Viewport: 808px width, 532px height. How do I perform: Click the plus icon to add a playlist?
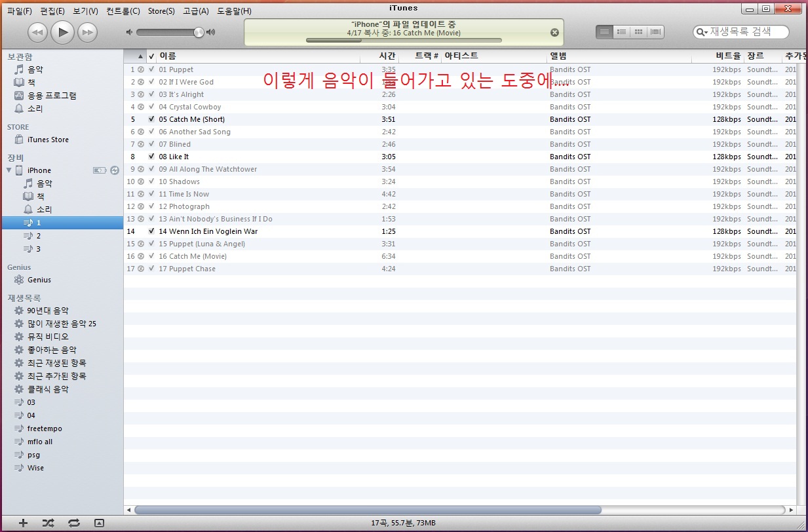[x=24, y=523]
